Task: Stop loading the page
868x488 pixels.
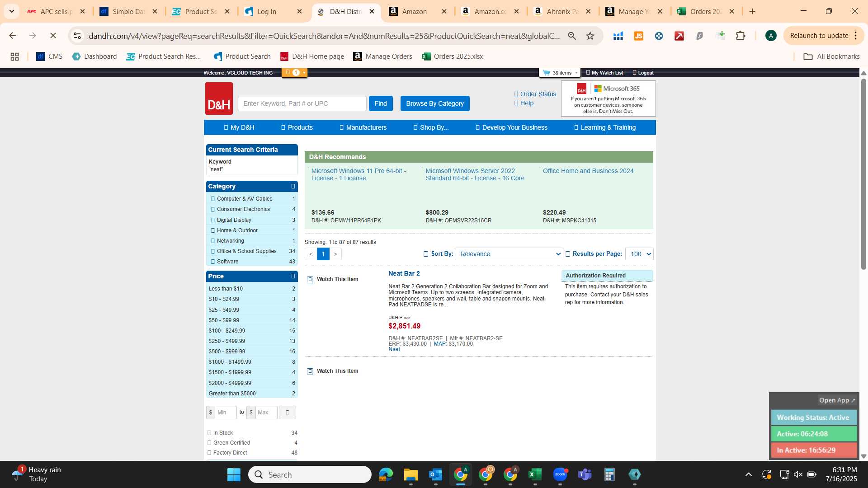Action: click(53, 36)
